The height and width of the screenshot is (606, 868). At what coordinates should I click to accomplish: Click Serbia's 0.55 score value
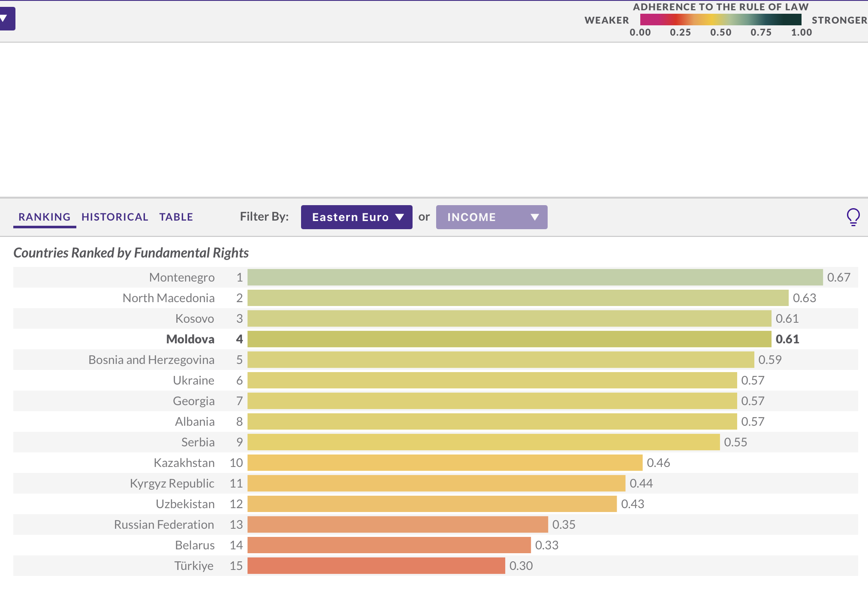[735, 442]
